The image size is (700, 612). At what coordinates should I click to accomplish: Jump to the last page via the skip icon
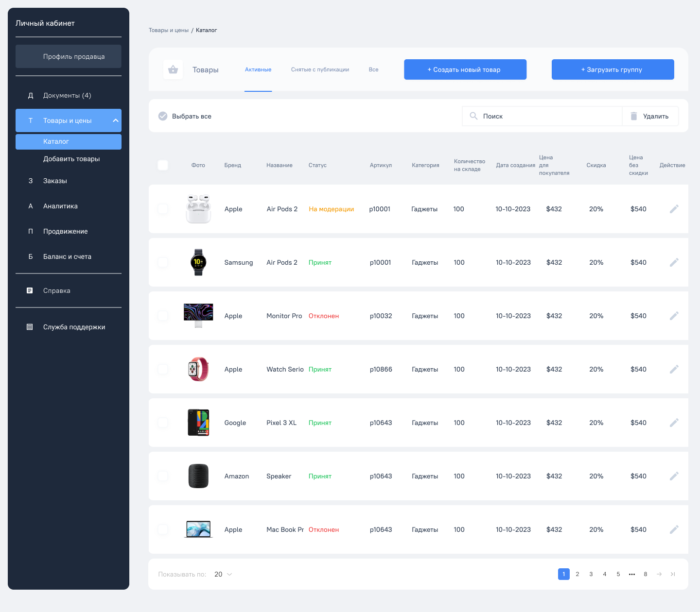(673, 574)
